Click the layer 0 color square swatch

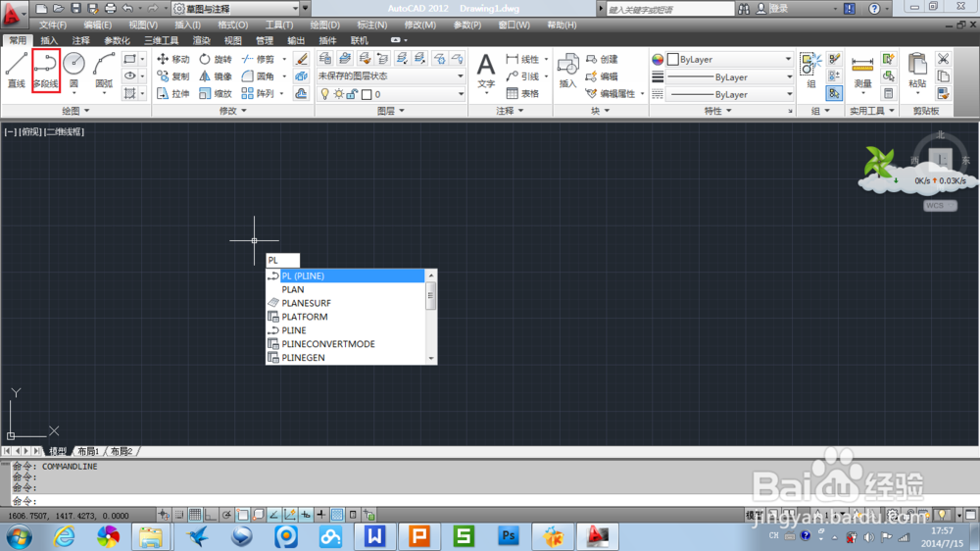pyautogui.click(x=367, y=94)
